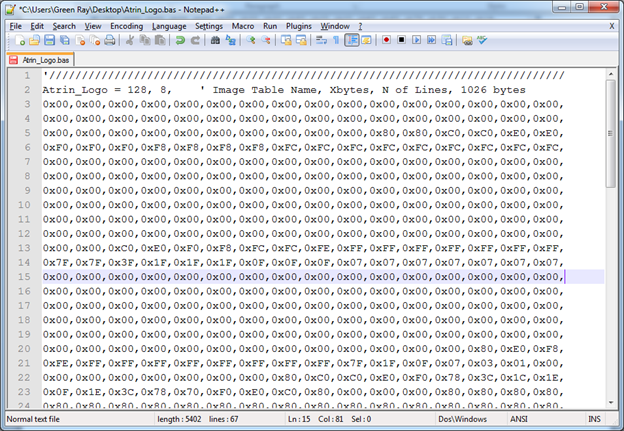Click the Redo arrow icon
624x431 pixels.
(x=195, y=40)
